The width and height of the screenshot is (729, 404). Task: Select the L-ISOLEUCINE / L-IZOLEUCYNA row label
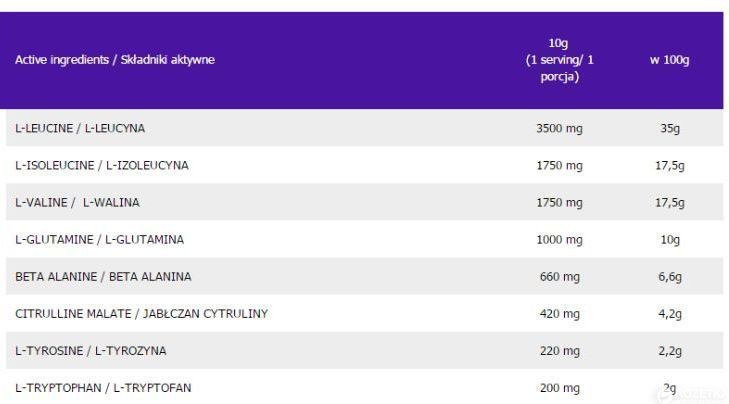coord(102,166)
